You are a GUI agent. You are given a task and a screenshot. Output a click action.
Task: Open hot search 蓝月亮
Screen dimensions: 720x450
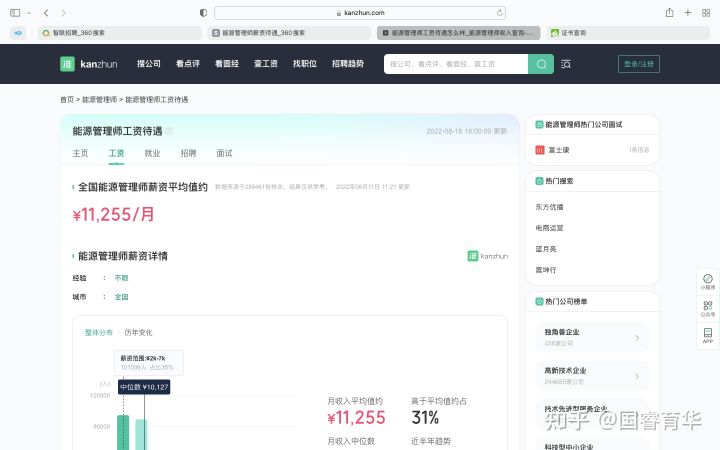pyautogui.click(x=546, y=249)
